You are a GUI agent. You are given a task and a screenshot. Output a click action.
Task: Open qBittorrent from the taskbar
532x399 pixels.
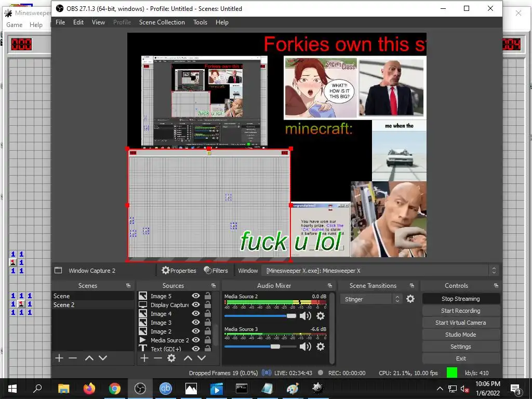pos(166,389)
